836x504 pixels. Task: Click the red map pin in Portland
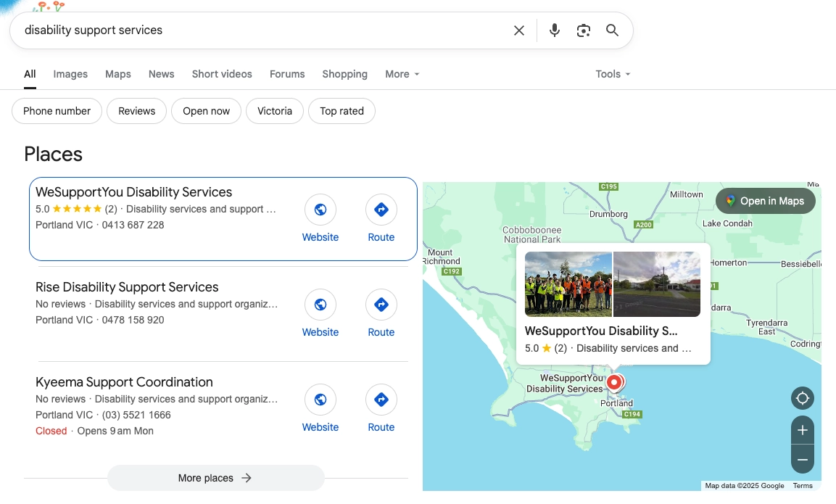click(614, 382)
